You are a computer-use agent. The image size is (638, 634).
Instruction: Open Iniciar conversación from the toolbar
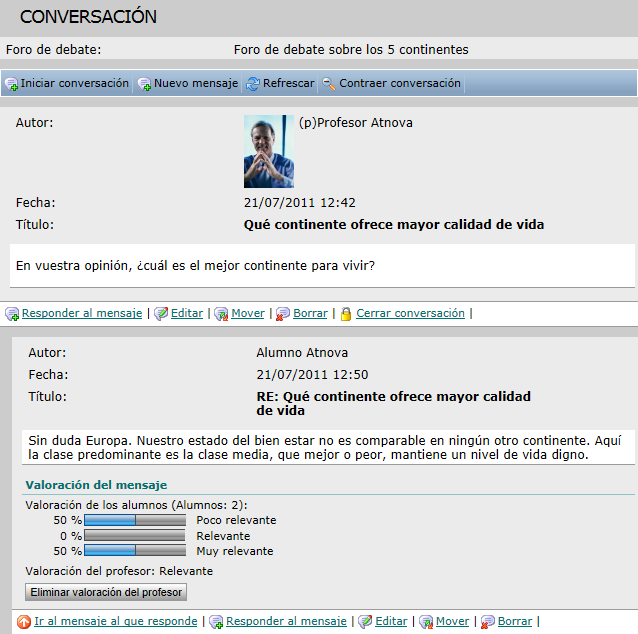[x=74, y=83]
